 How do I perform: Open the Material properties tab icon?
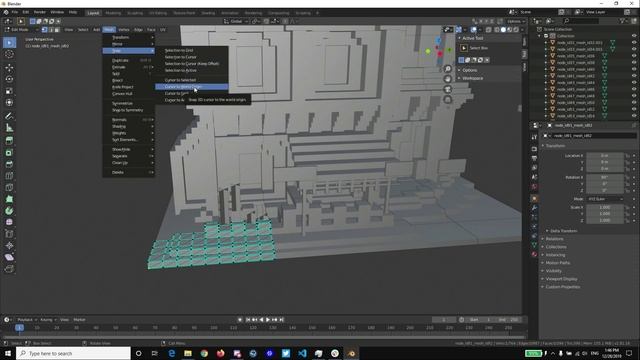pyautogui.click(x=534, y=254)
